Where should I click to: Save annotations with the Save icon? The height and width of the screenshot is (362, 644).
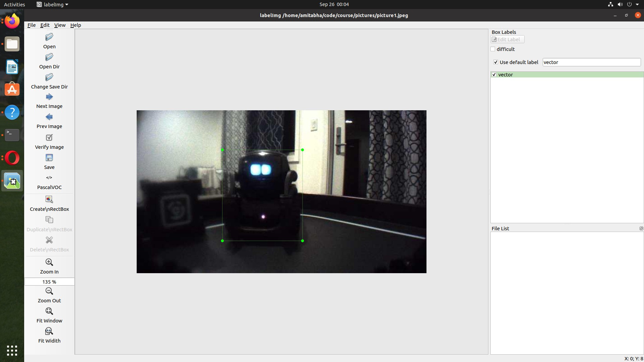pyautogui.click(x=49, y=158)
